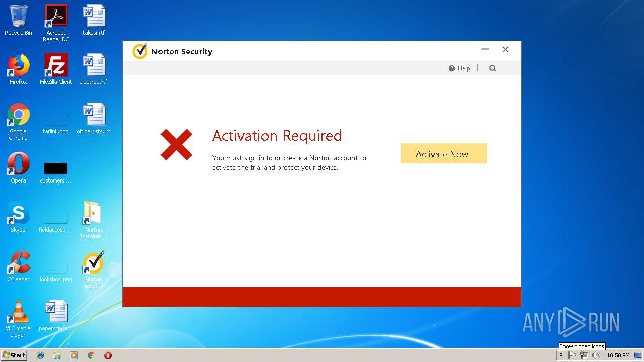Select the customersi... black thumbnail file

click(56, 172)
